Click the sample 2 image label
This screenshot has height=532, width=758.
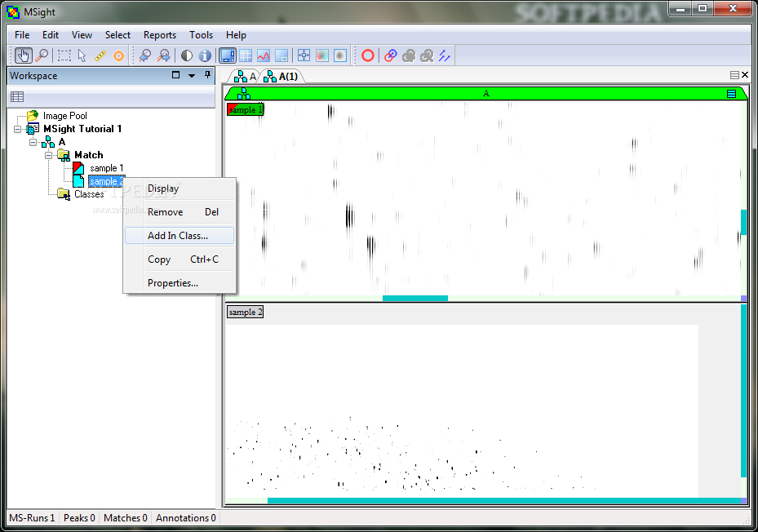pyautogui.click(x=245, y=312)
